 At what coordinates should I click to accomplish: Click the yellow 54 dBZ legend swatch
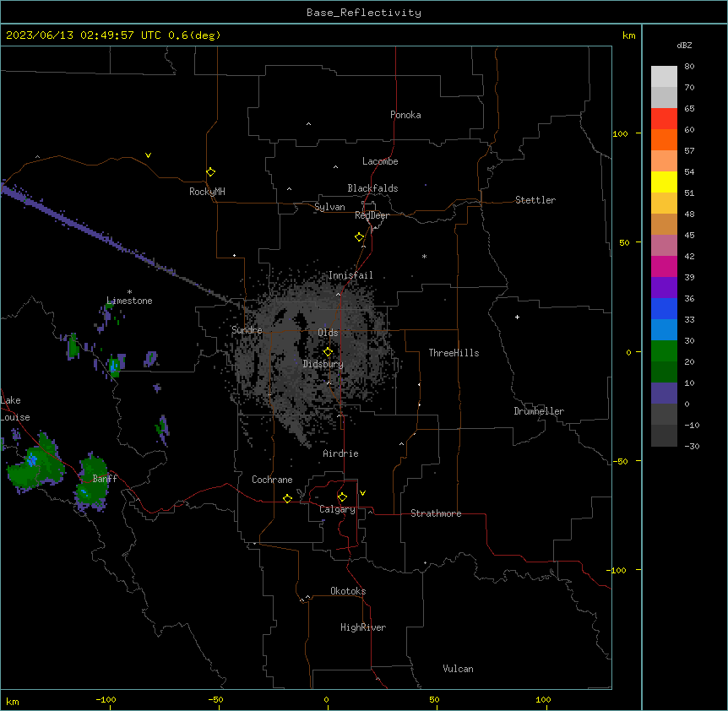[x=664, y=182]
